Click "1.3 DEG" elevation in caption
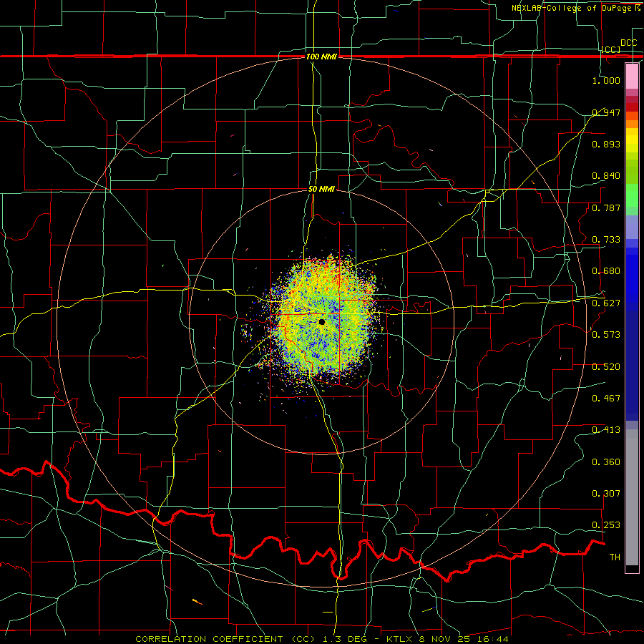The image size is (644, 644). click(x=346, y=639)
